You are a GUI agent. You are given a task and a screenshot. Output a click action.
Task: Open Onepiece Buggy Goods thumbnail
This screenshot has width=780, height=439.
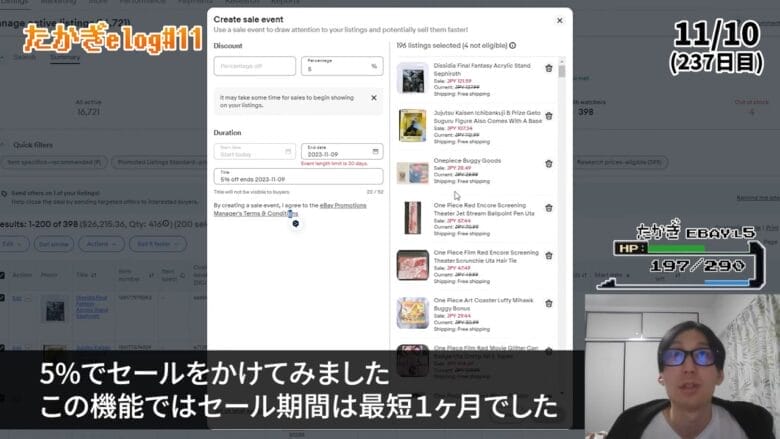tap(412, 173)
